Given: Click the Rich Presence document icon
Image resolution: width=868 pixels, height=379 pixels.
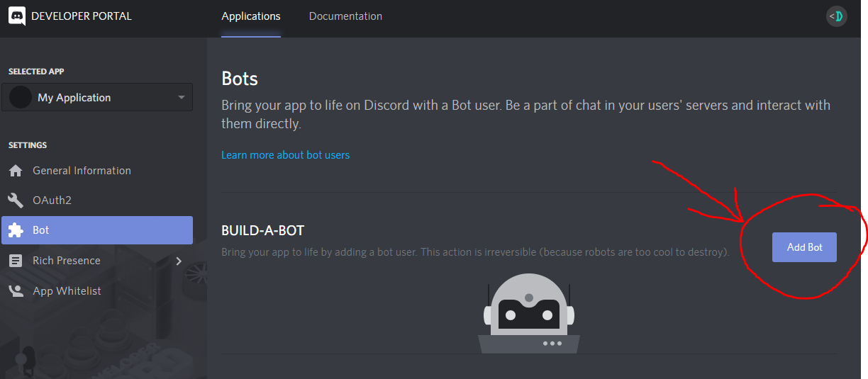Looking at the screenshot, I should point(15,261).
